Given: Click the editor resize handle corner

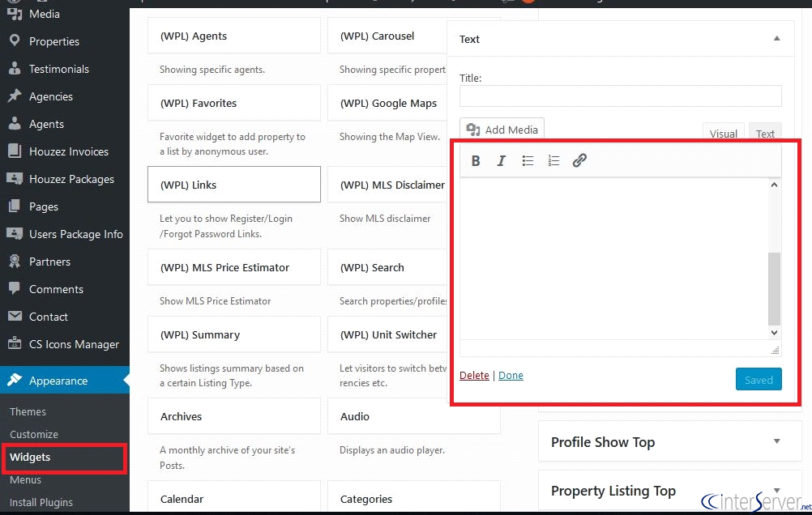Looking at the screenshot, I should pos(776,351).
